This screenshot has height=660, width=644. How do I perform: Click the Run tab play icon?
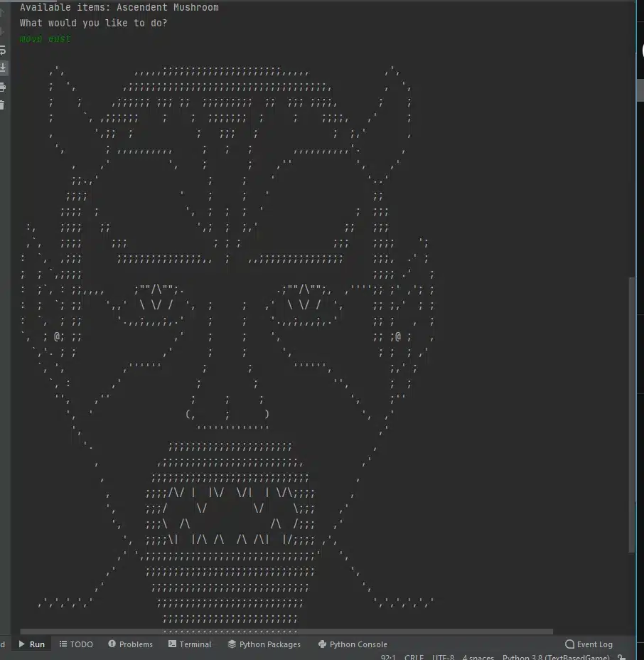(22, 644)
